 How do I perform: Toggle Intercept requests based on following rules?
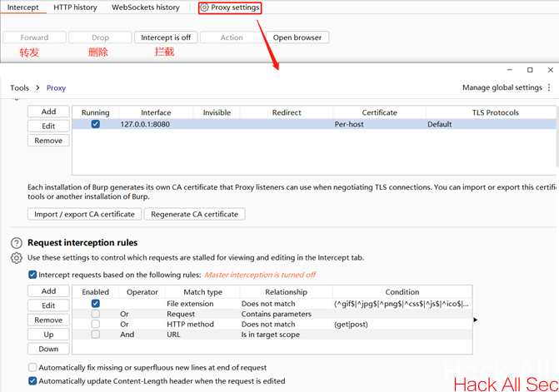pyautogui.click(x=32, y=275)
